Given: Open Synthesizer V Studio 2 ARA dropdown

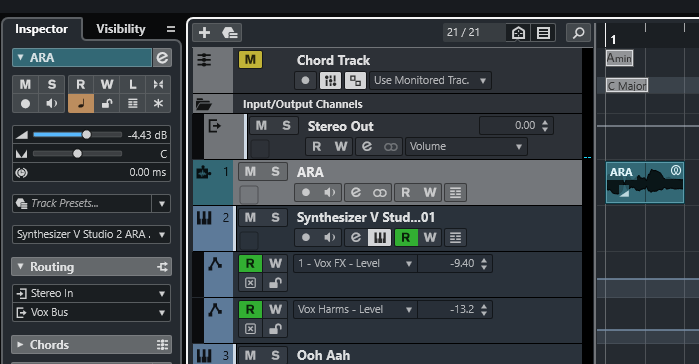Looking at the screenshot, I should [x=91, y=234].
